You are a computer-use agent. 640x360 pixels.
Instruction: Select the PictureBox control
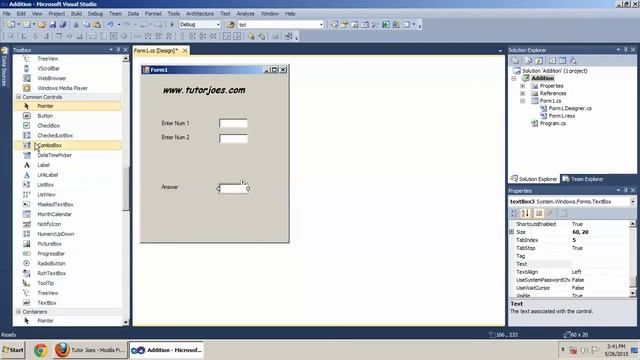(x=49, y=244)
